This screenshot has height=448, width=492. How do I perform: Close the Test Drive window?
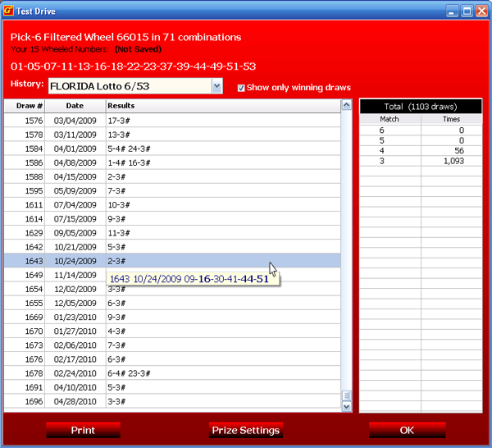(481, 11)
